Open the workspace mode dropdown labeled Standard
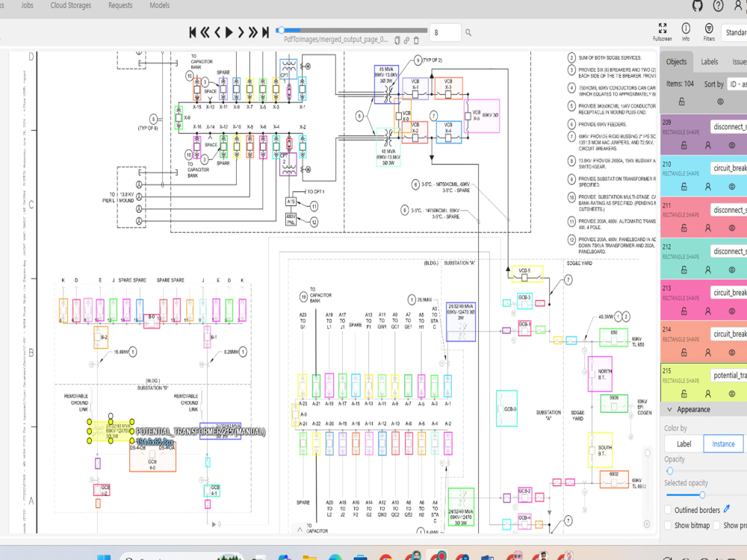 [x=734, y=32]
